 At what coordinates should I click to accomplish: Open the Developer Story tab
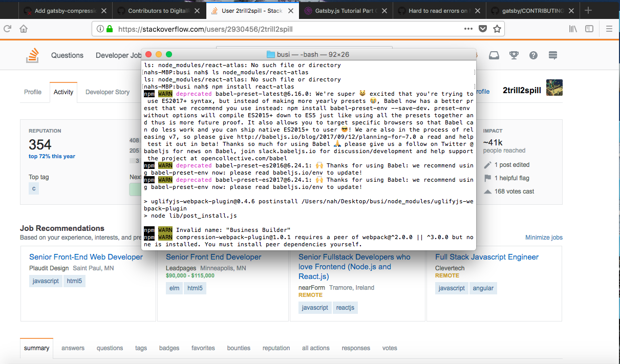[x=108, y=92]
